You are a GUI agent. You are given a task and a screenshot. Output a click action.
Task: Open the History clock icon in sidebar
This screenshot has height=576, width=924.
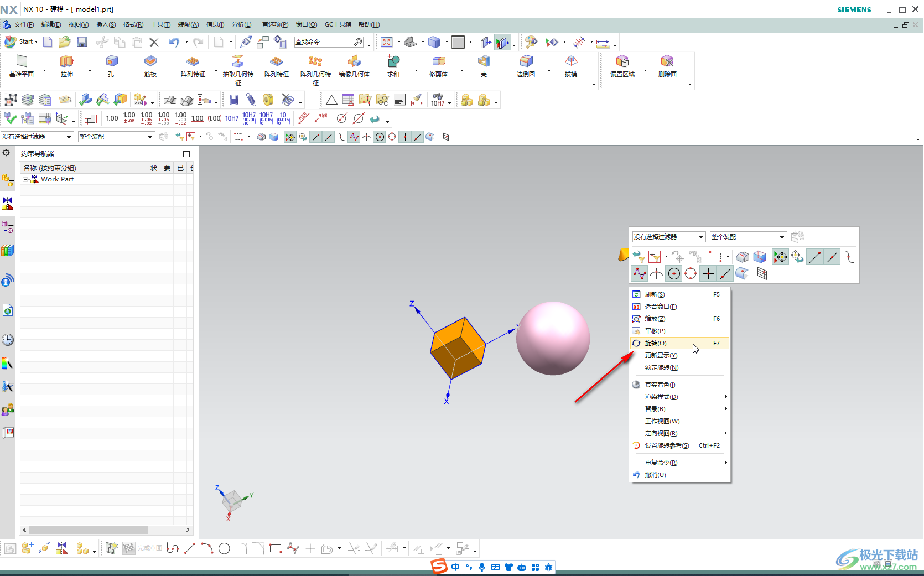click(x=8, y=340)
